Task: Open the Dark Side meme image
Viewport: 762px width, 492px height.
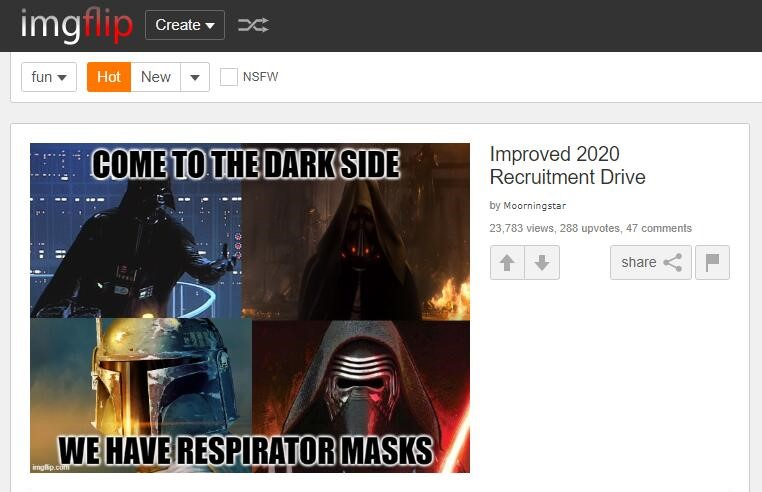Action: coord(250,308)
